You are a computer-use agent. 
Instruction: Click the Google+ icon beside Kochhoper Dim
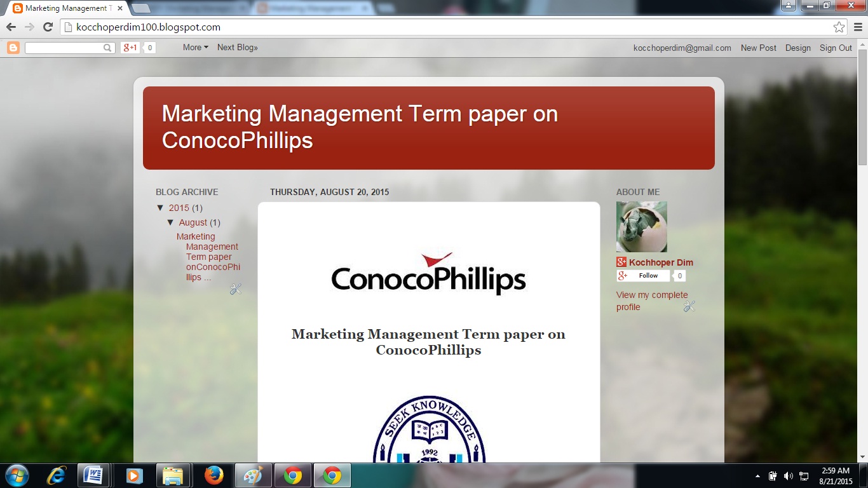tap(621, 262)
